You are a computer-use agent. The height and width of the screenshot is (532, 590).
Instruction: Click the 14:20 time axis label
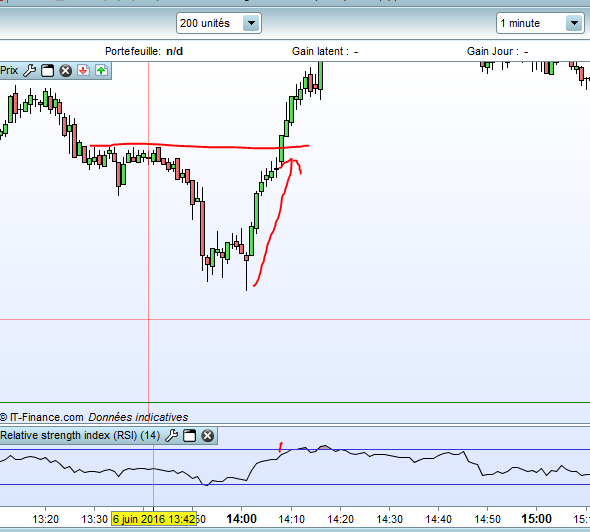(x=341, y=519)
